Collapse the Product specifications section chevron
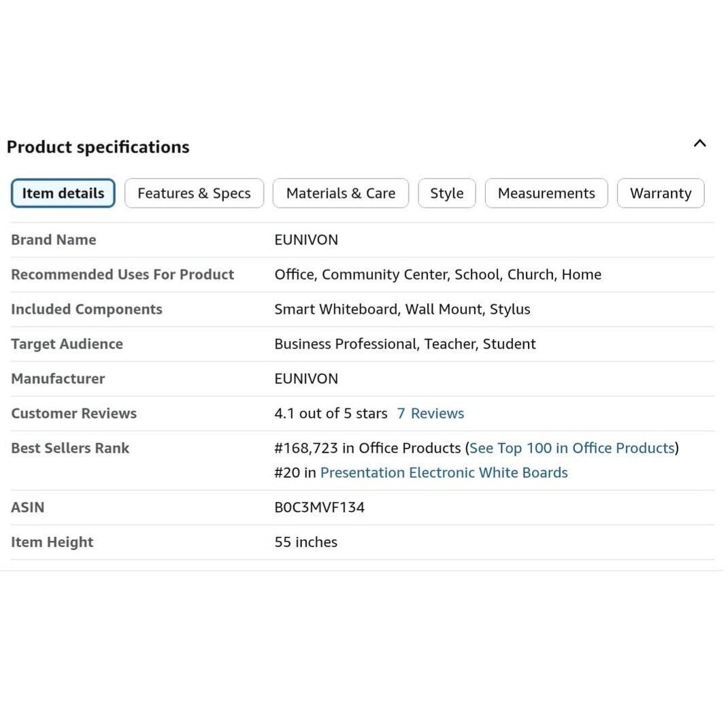The image size is (728, 701). 699,144
